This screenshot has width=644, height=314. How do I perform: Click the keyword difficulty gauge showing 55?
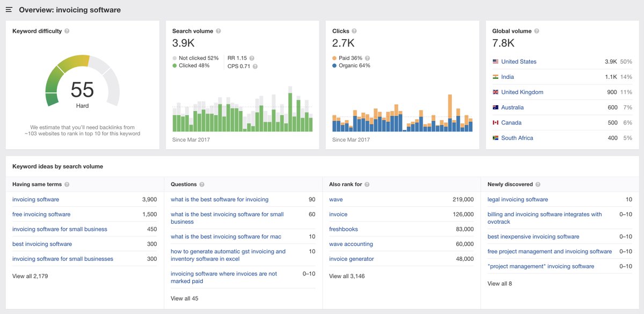pos(82,90)
